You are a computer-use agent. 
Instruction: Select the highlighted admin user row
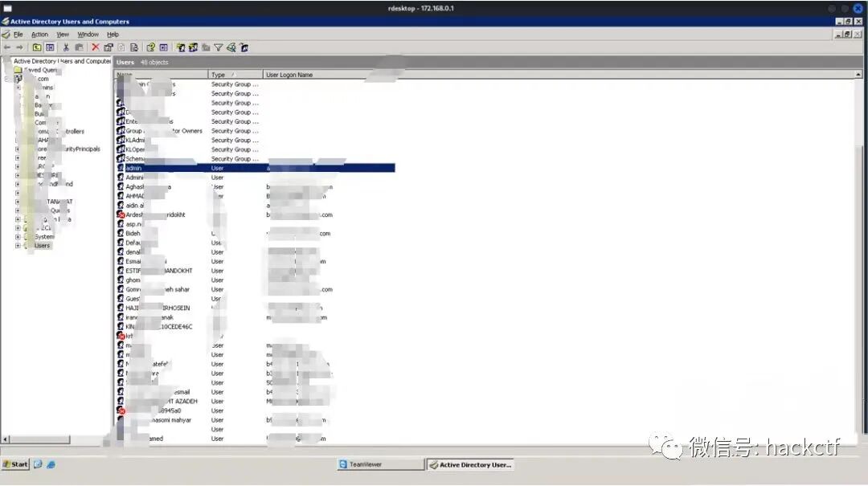[256, 168]
